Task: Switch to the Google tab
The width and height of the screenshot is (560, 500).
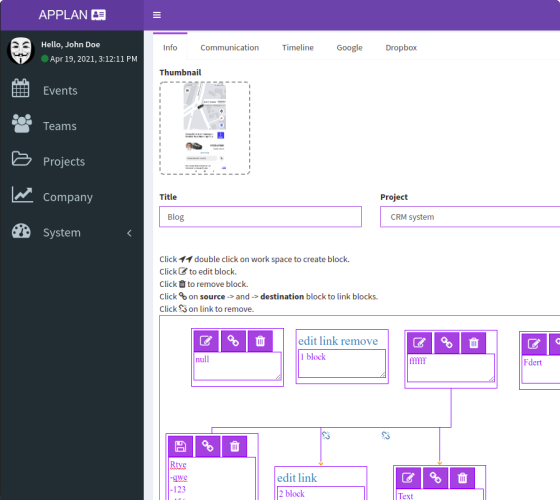Action: pos(349,48)
